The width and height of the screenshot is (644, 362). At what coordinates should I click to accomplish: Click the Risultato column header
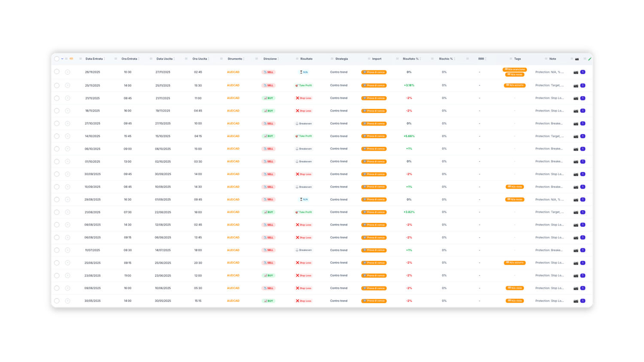click(307, 59)
